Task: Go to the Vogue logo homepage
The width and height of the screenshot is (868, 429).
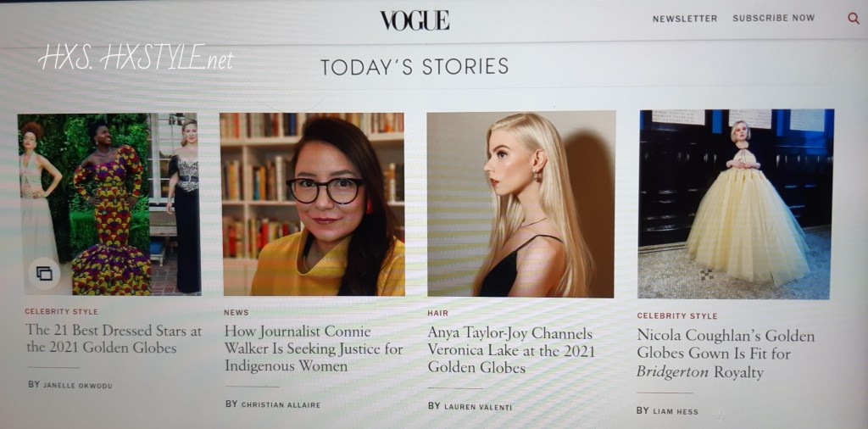Action: pyautogui.click(x=415, y=20)
